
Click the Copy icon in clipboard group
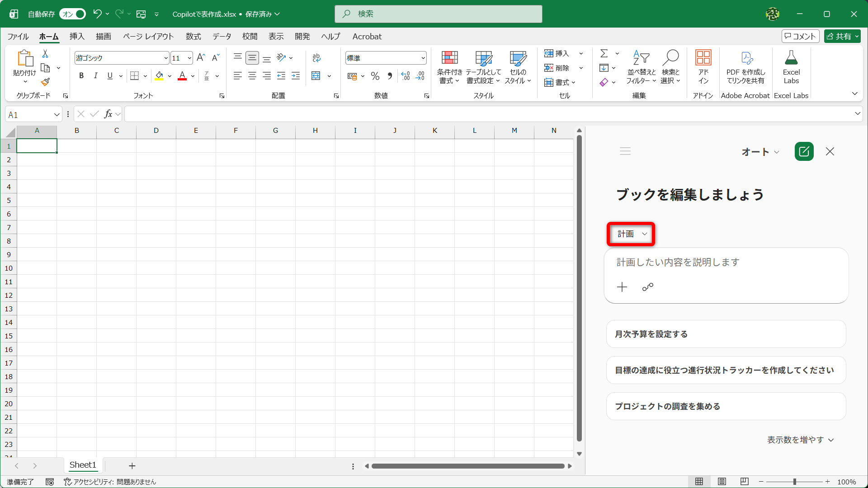pos(45,68)
